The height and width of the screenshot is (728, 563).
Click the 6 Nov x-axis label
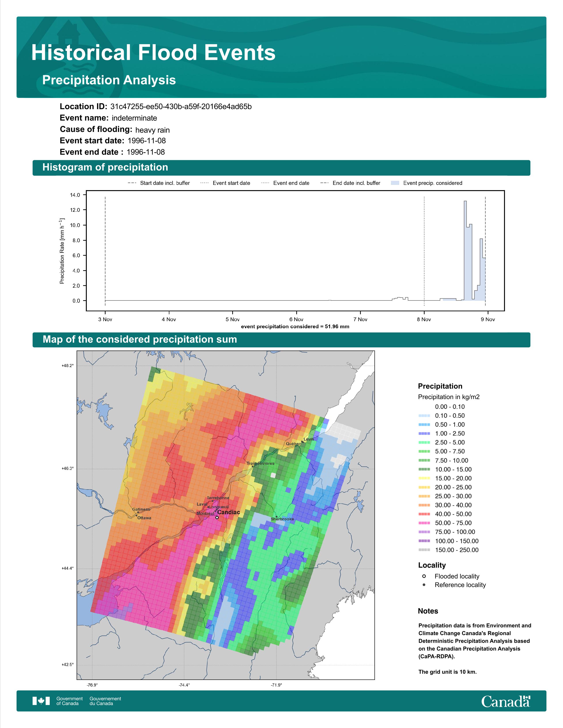(x=297, y=319)
